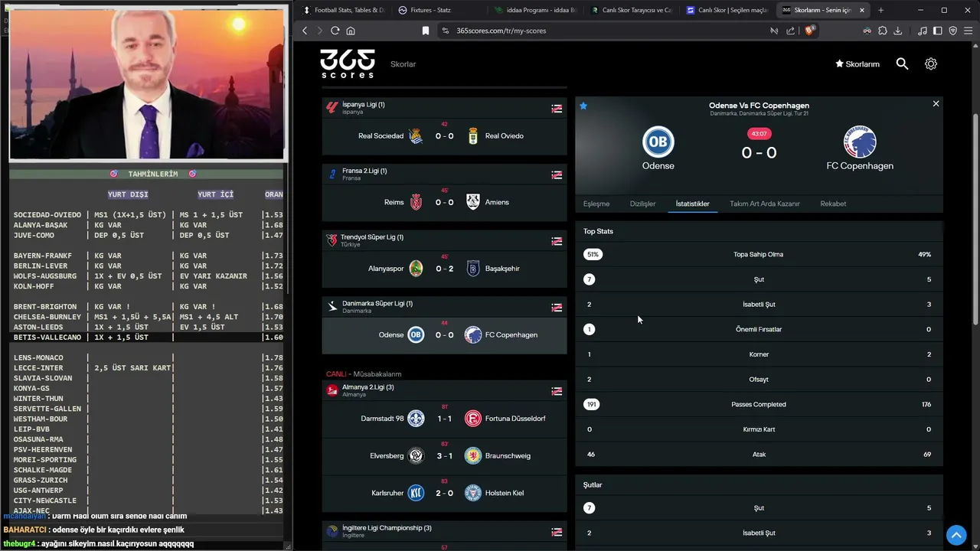
Task: Click the Trendyol Süper Lig league icon
Action: coord(332,240)
